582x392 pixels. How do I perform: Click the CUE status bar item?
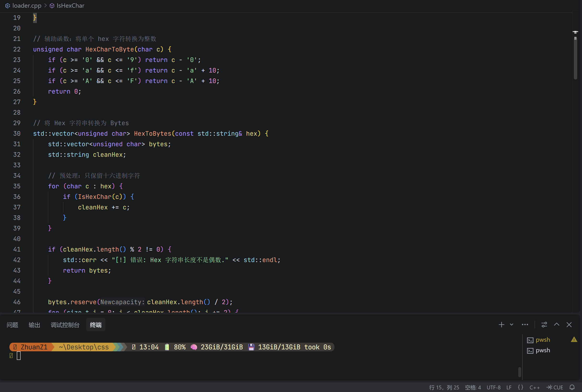pyautogui.click(x=555, y=387)
